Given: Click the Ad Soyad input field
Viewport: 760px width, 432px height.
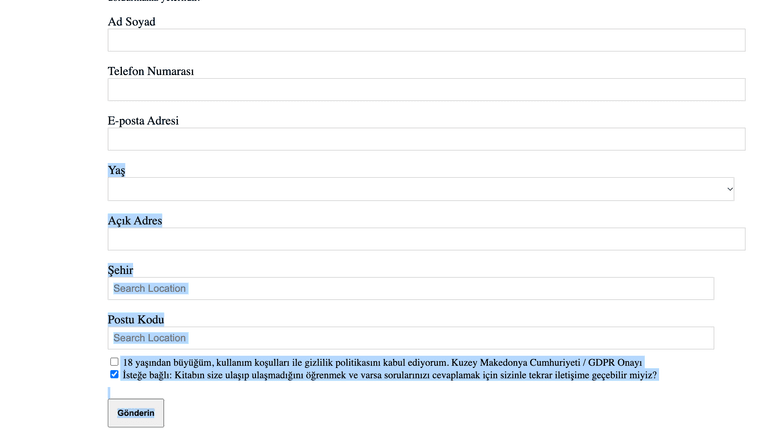Looking at the screenshot, I should click(426, 40).
